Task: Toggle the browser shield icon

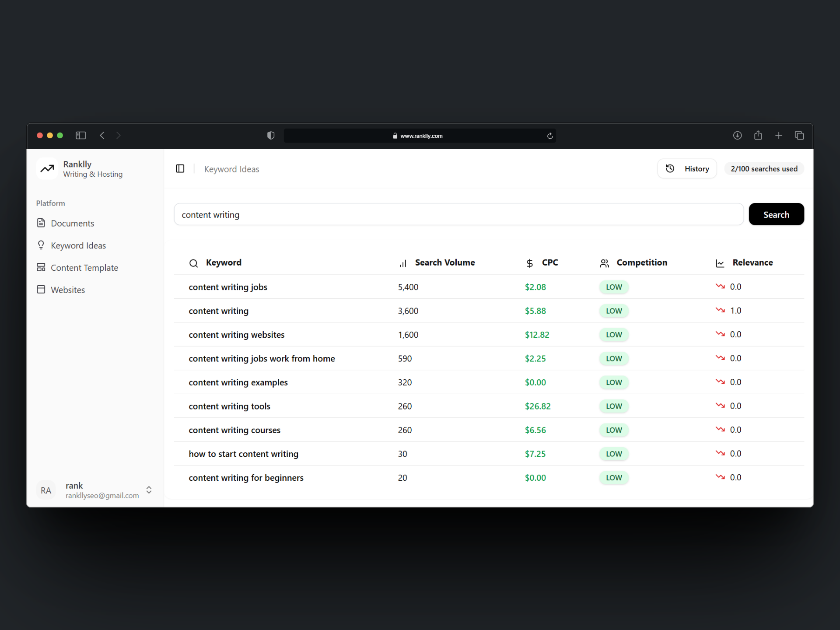Action: [270, 136]
